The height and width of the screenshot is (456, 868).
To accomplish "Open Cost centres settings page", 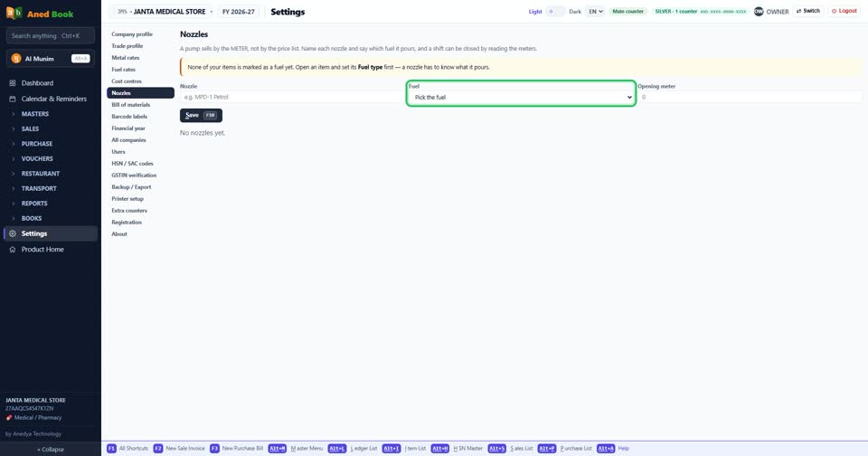I will point(140,81).
